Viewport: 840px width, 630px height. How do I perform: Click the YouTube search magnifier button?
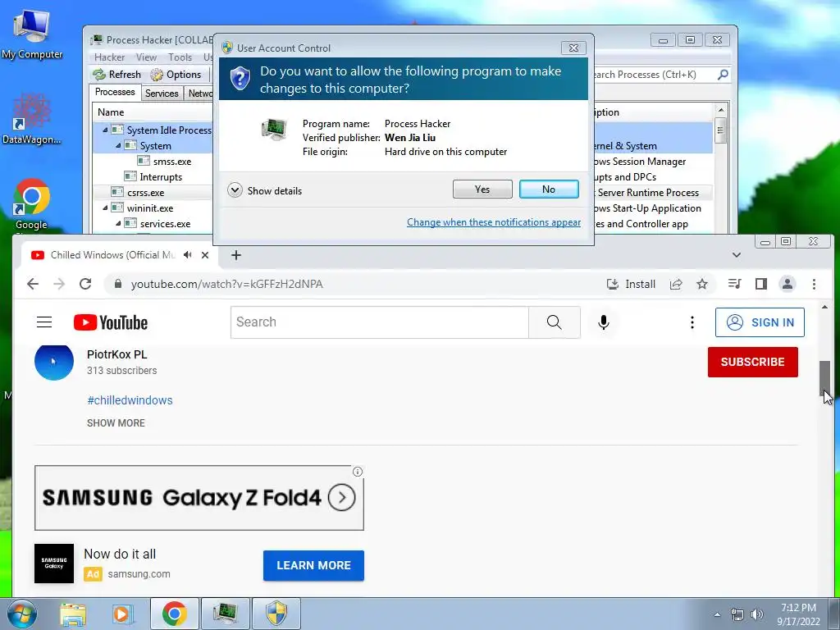[554, 322]
